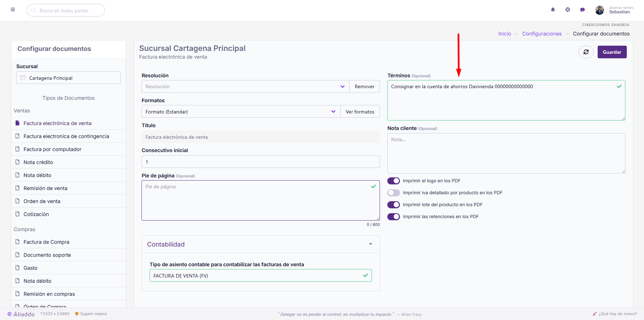Click the Guardar button
The image size is (644, 320).
(x=612, y=52)
